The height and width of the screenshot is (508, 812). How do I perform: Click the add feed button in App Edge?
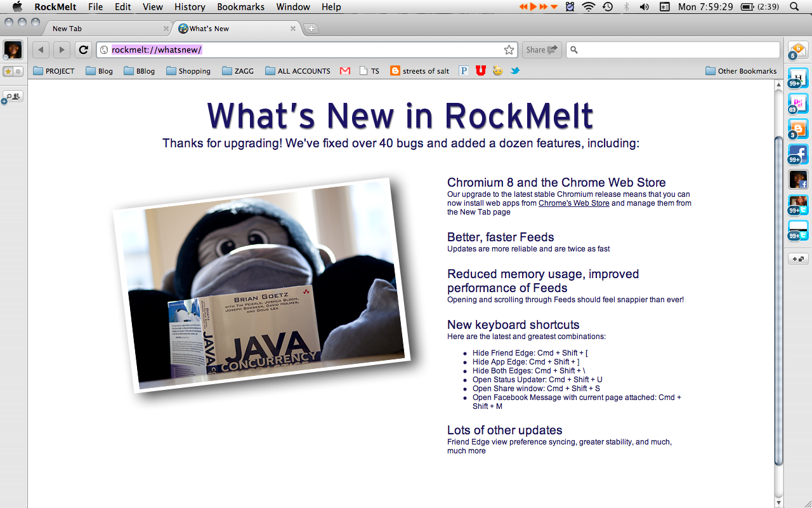[798, 258]
